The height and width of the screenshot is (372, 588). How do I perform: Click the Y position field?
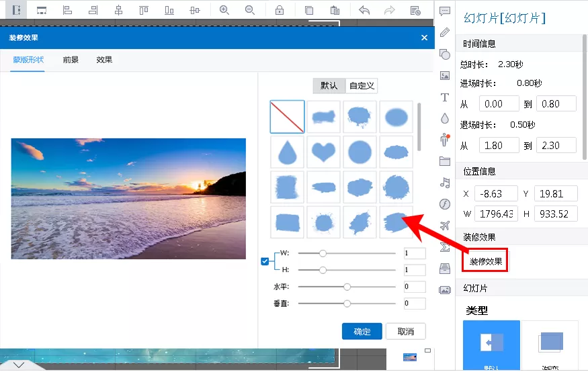(556, 193)
